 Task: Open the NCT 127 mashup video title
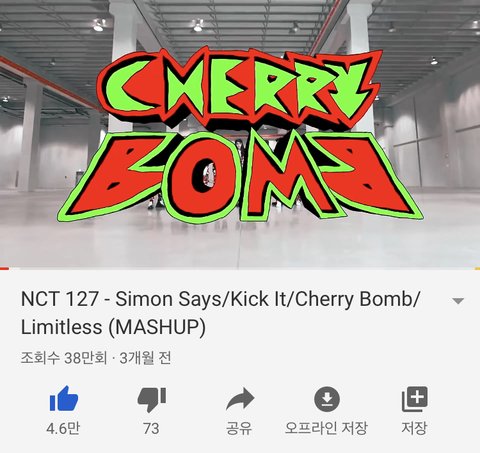pos(221,313)
